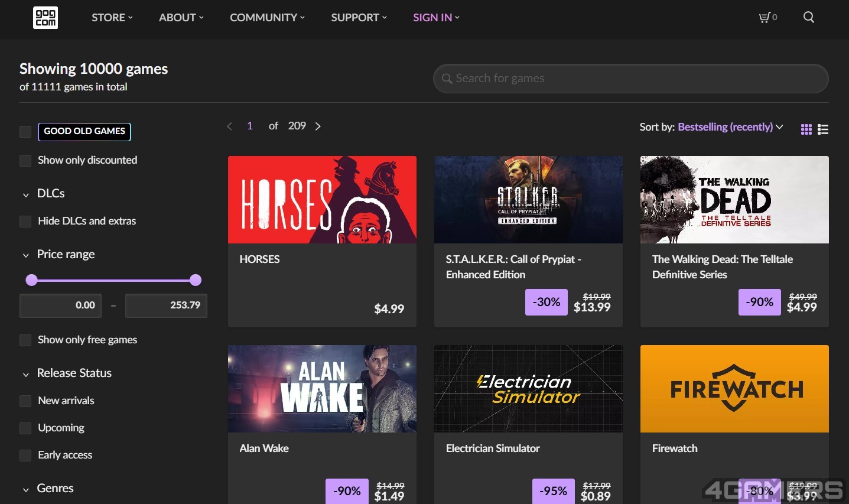The height and width of the screenshot is (504, 849).
Task: Open the shopping cart
Action: point(767,18)
